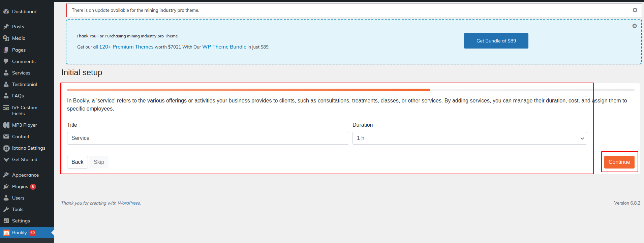Image resolution: width=644 pixels, height=243 pixels.
Task: Click the MP3 Player icon
Action: tap(6, 125)
